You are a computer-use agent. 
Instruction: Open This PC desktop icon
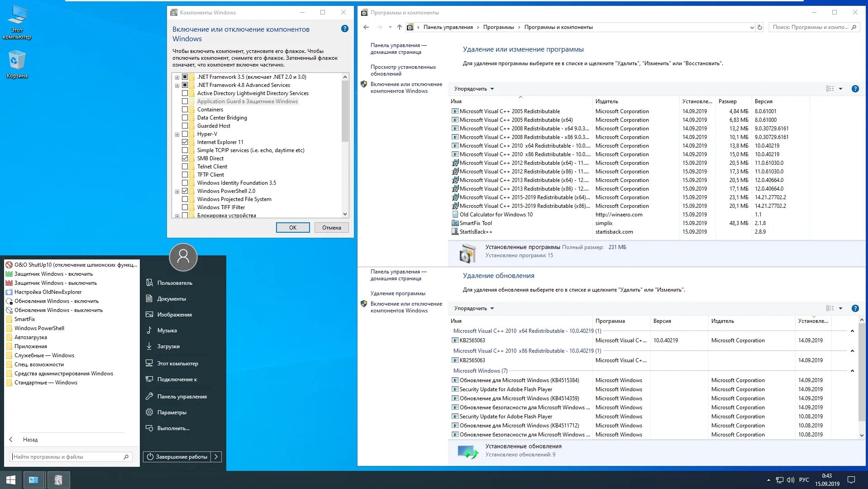pos(17,23)
